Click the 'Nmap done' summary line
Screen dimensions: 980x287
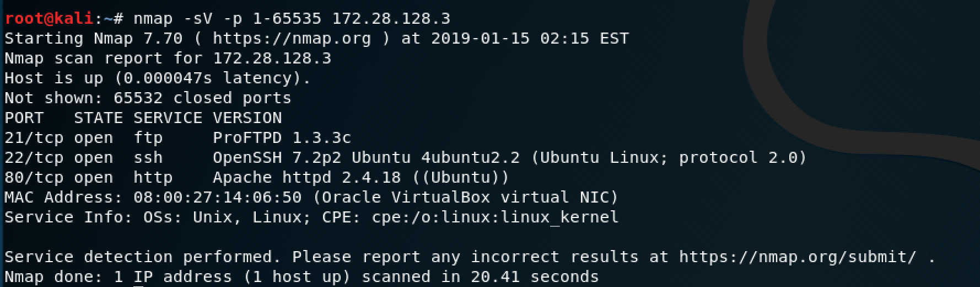301,277
